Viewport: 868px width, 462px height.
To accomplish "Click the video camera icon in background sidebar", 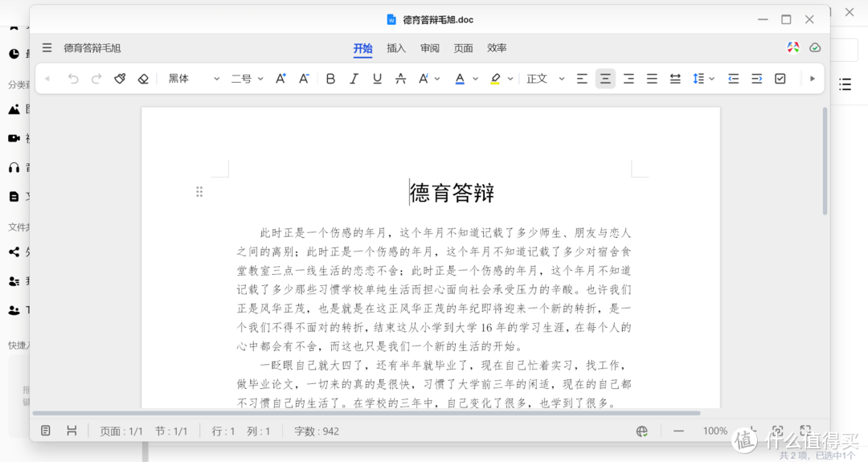I will tap(14, 137).
